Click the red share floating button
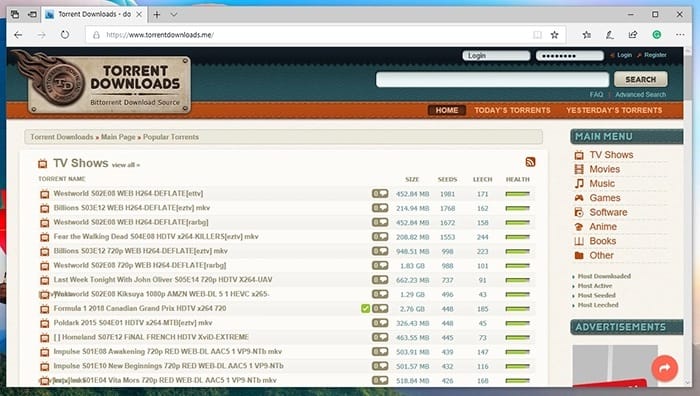Screen dimensions: 700x396 665,368
